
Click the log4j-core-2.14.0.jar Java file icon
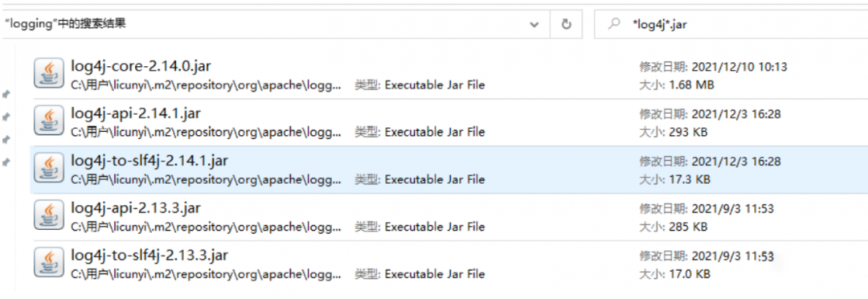[x=49, y=74]
